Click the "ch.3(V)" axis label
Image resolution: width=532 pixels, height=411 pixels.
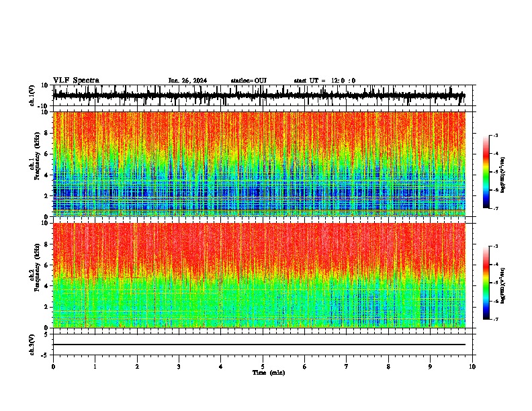pos(32,345)
